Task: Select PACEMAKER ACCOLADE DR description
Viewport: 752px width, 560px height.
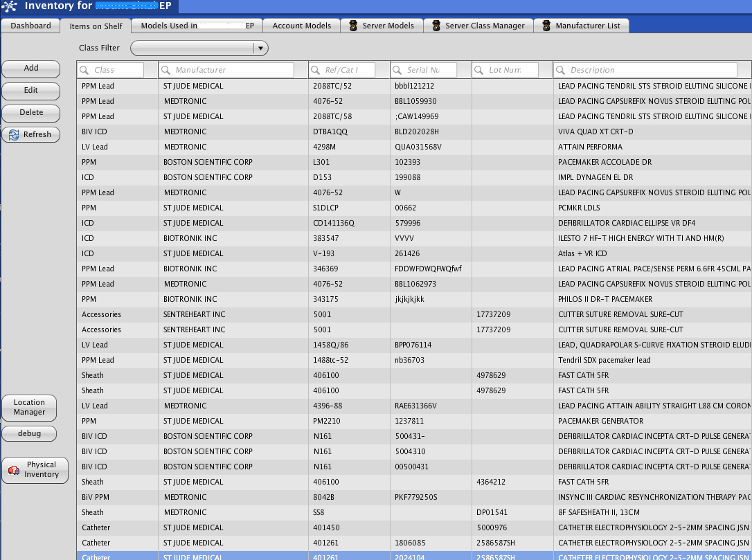Action: click(x=605, y=163)
